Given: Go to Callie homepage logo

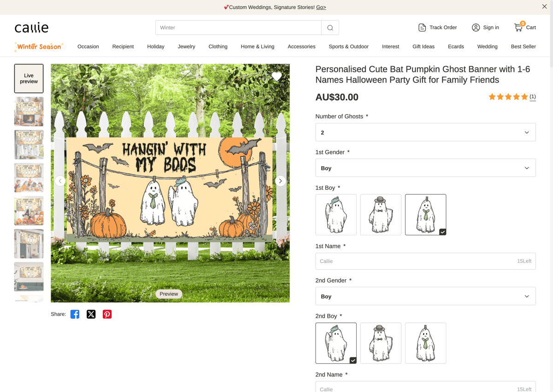Looking at the screenshot, I should [31, 28].
